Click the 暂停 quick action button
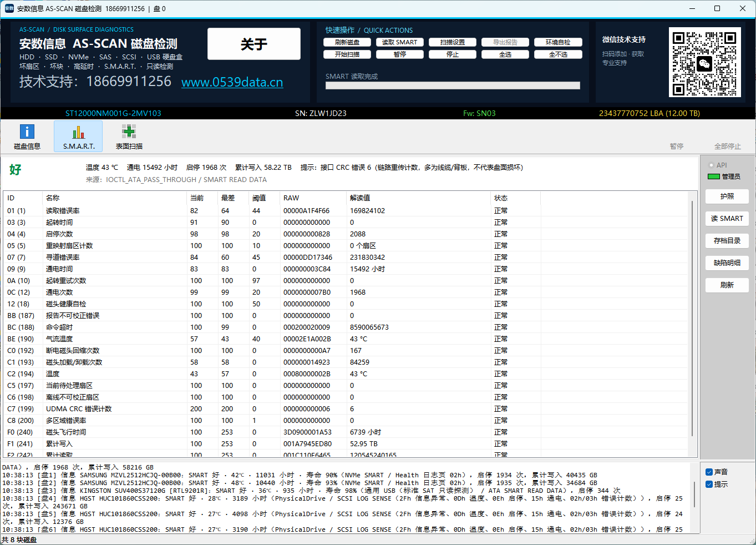Viewport: 756px width, 545px height. pyautogui.click(x=400, y=54)
